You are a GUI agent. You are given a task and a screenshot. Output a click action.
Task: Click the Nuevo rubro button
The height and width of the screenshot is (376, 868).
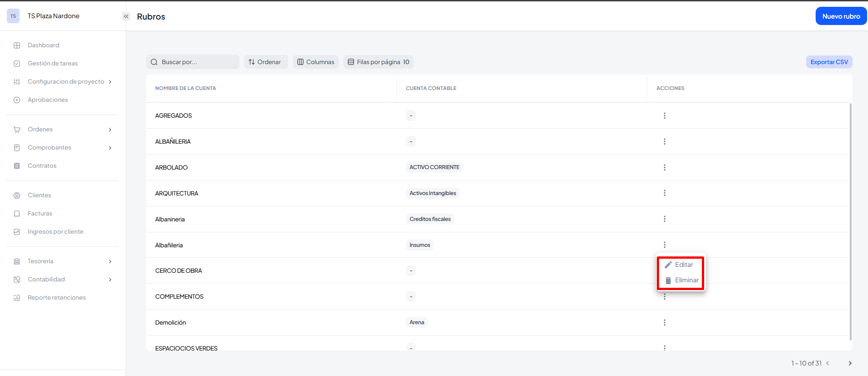pyautogui.click(x=841, y=16)
